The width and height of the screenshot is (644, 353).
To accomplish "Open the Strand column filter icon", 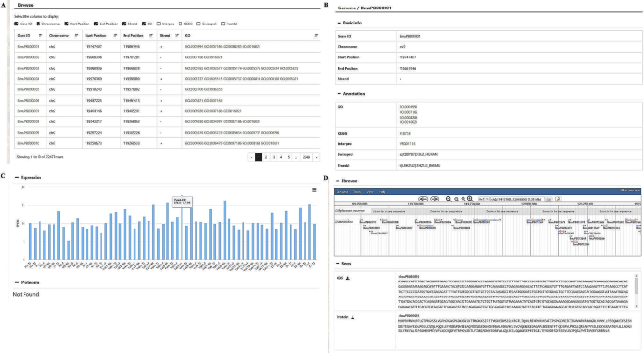I will pyautogui.click(x=177, y=36).
